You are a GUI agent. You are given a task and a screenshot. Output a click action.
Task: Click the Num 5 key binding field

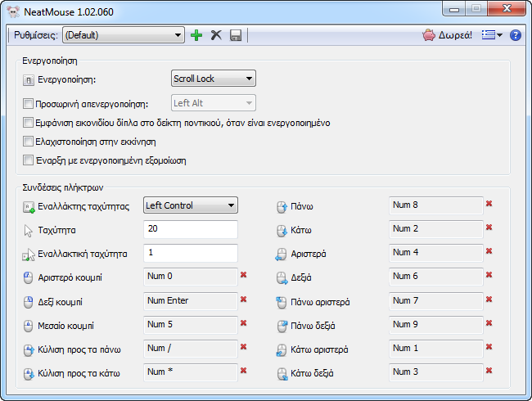[191, 325]
